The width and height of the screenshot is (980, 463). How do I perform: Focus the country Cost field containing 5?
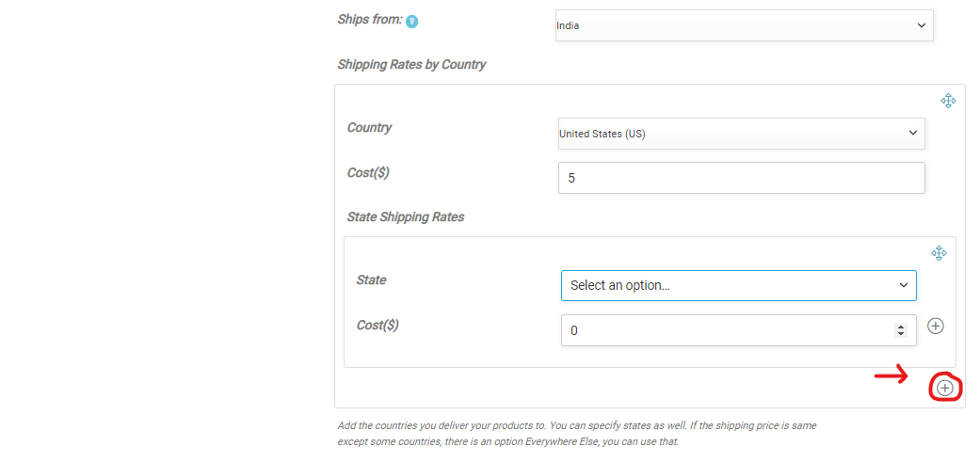(x=741, y=177)
